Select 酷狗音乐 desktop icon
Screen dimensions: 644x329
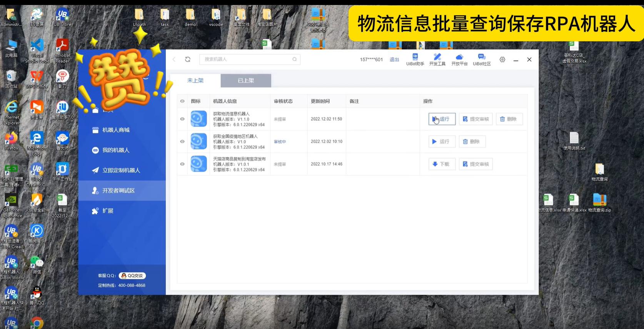pos(37,234)
